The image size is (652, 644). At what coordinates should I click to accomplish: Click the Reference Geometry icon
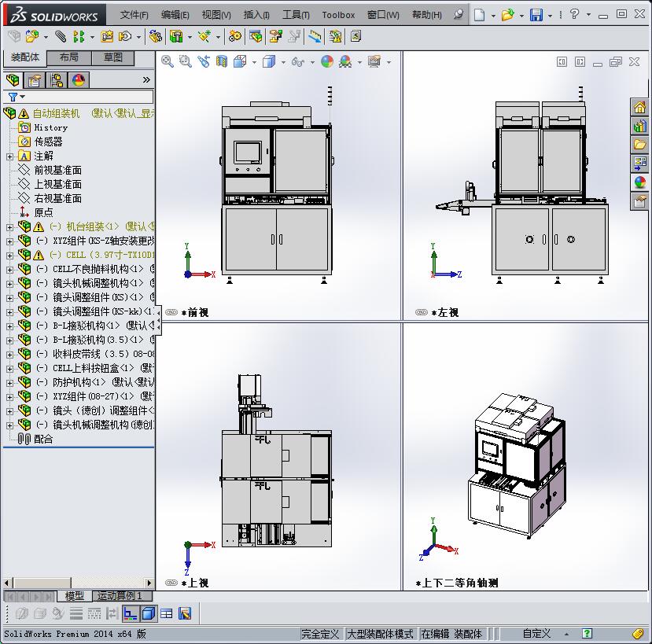[x=204, y=37]
